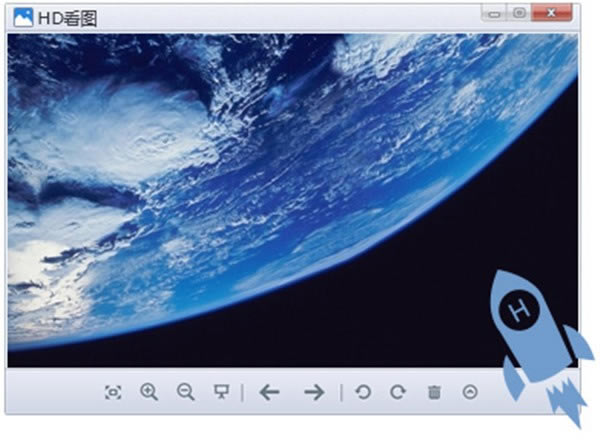Image resolution: width=600 pixels, height=440 pixels.
Task: Go to the previous image with left arrow
Action: point(269,392)
